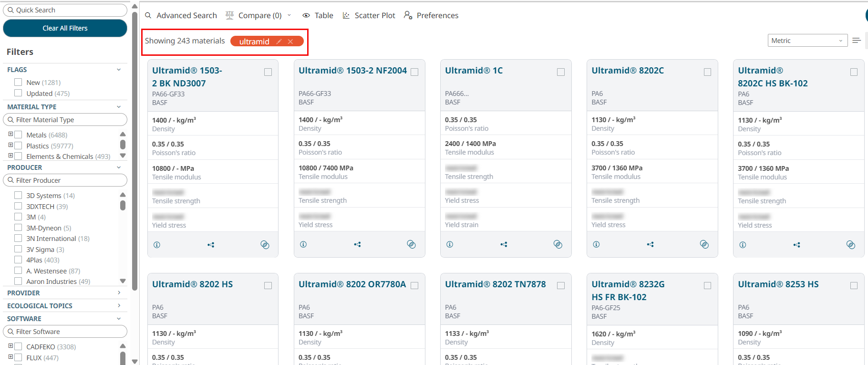Click the Filter Software field
The image size is (868, 365).
point(65,332)
